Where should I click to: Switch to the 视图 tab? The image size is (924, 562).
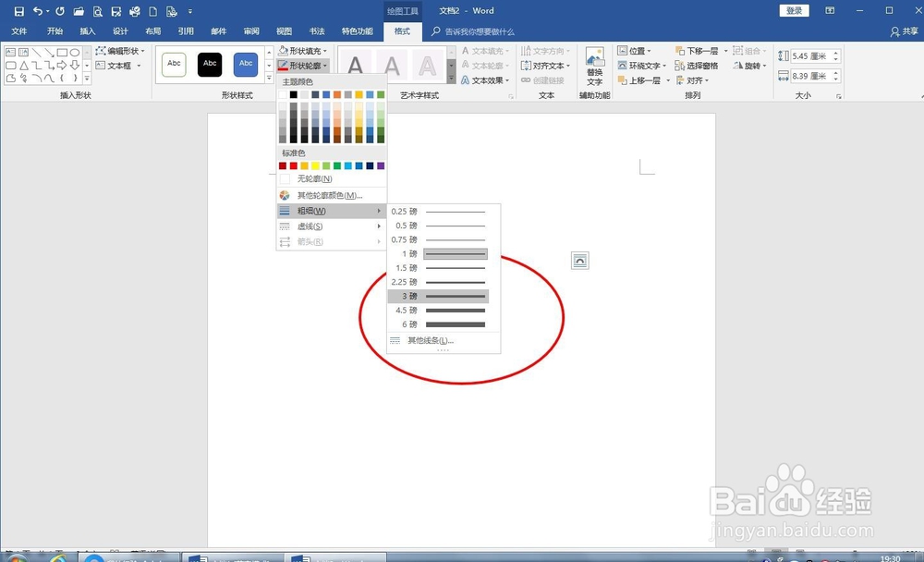(284, 31)
